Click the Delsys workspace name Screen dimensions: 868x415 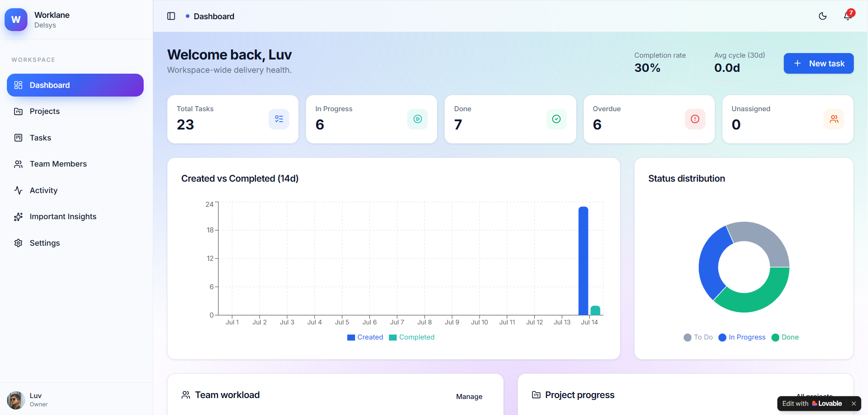[x=45, y=25]
